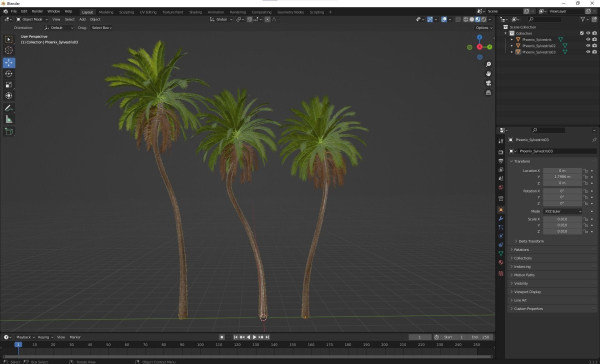The width and height of the screenshot is (600, 364).
Task: Click the timeline Play button
Action: click(x=254, y=337)
